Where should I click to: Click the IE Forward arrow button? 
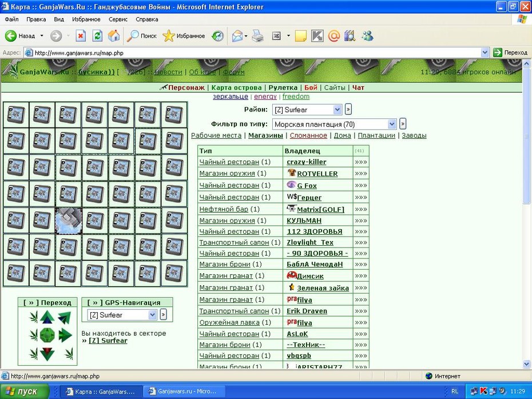click(x=56, y=36)
